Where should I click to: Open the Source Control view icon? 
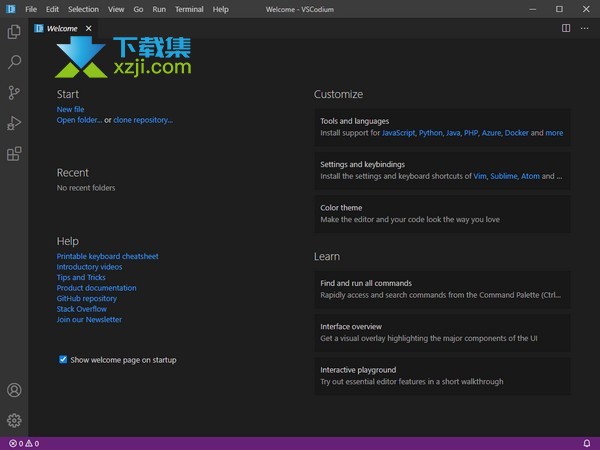14,93
